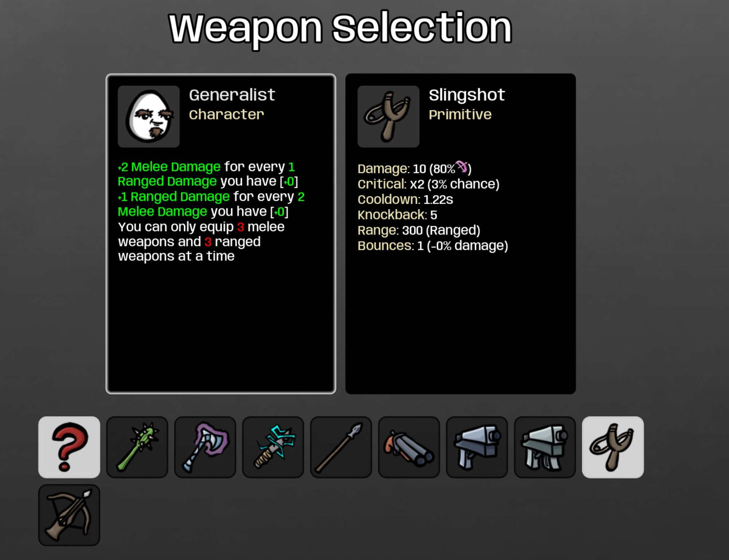Pick the crossbow weapon icon
The height and width of the screenshot is (560, 729).
69,515
